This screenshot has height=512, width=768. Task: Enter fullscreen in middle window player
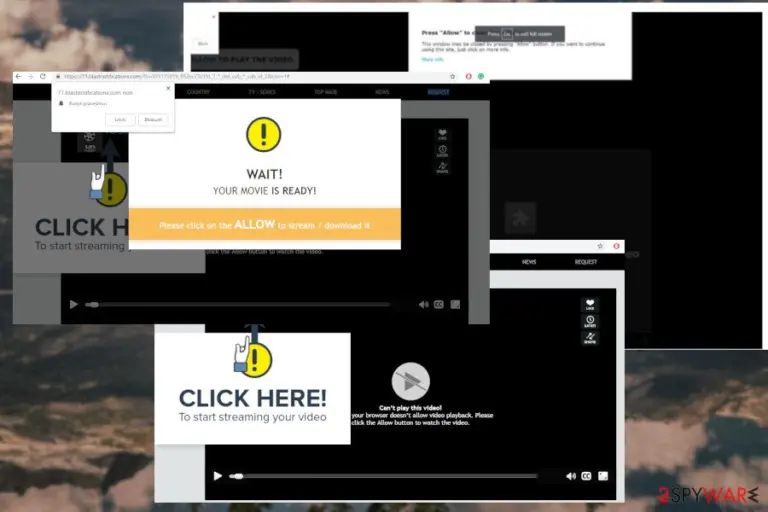(x=455, y=305)
